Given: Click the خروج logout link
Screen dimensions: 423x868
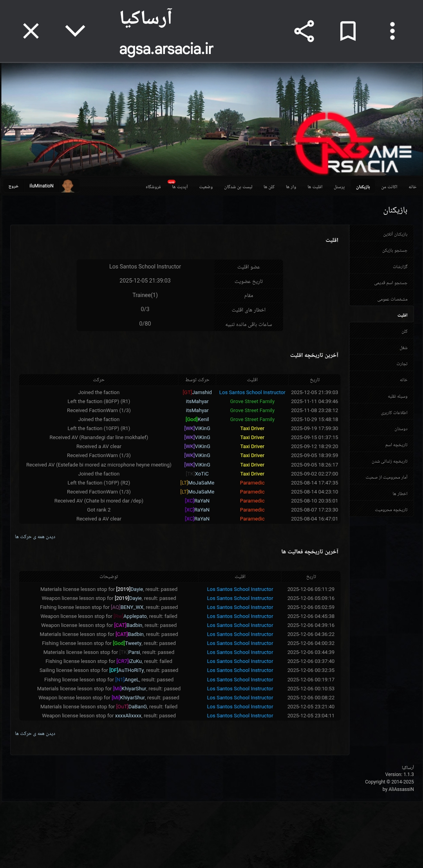Looking at the screenshot, I should (13, 186).
